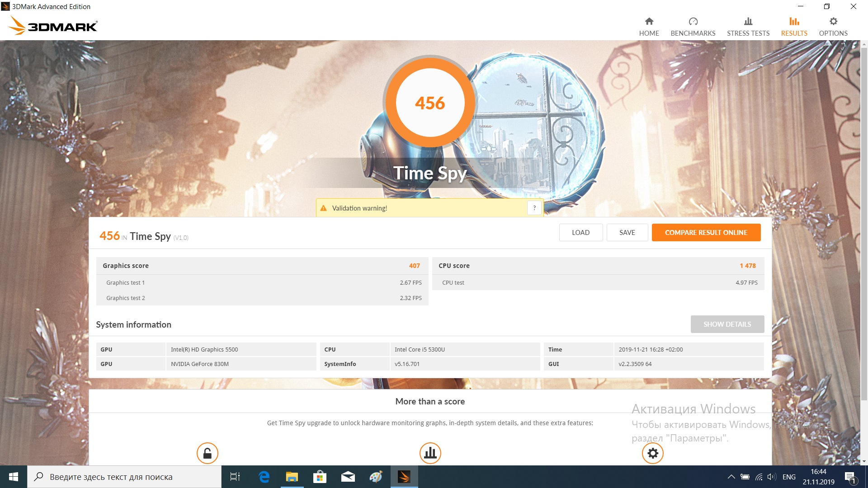The image size is (868, 488).
Task: Click the Wi-Fi network tray icon
Action: tap(759, 477)
